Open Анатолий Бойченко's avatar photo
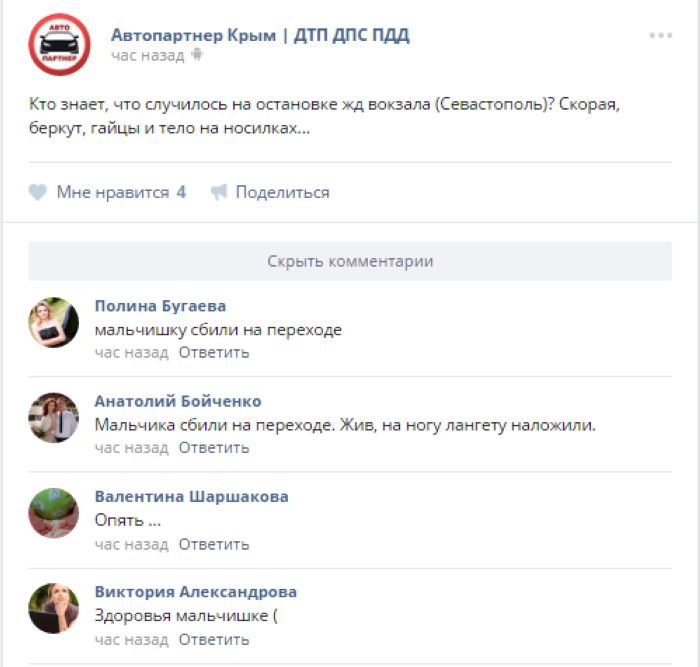700x667 pixels. click(54, 418)
